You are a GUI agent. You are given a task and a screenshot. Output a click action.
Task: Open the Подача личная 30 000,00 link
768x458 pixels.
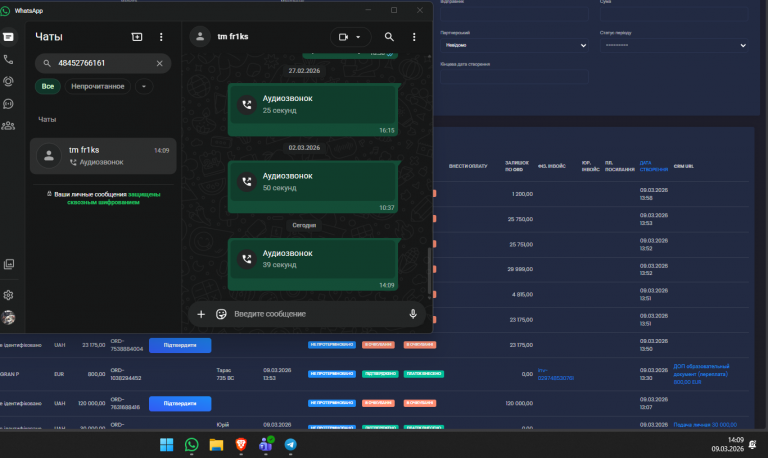pos(705,425)
